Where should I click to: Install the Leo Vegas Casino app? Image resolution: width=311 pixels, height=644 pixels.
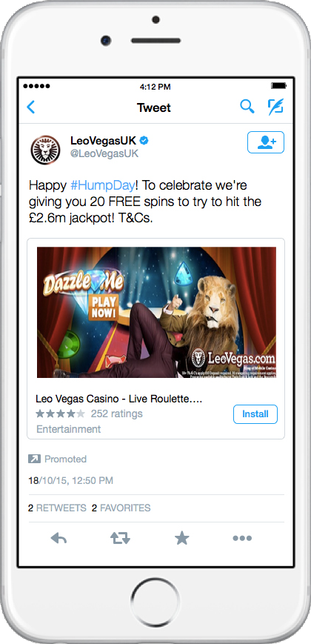click(x=255, y=414)
